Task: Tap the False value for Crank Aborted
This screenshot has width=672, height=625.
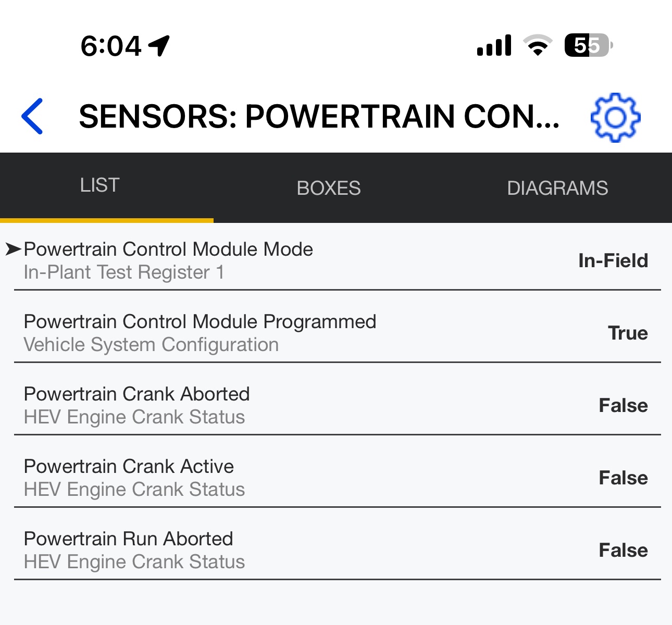Action: coord(623,405)
